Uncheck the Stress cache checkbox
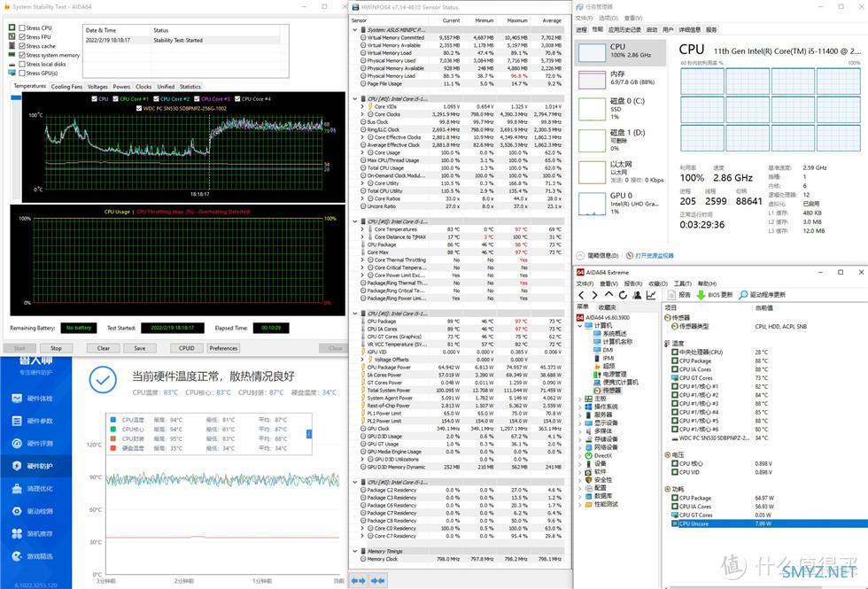This screenshot has height=589, width=868. [22, 46]
